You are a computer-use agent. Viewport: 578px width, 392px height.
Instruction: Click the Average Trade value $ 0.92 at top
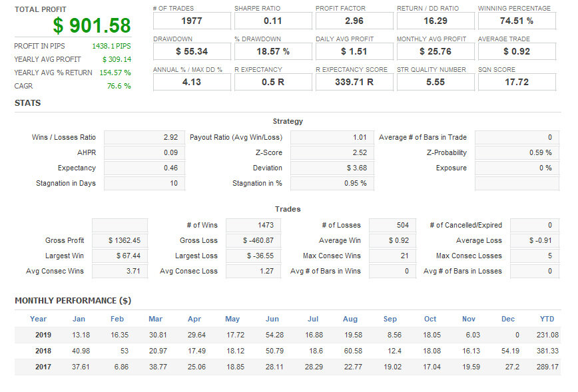click(x=517, y=52)
